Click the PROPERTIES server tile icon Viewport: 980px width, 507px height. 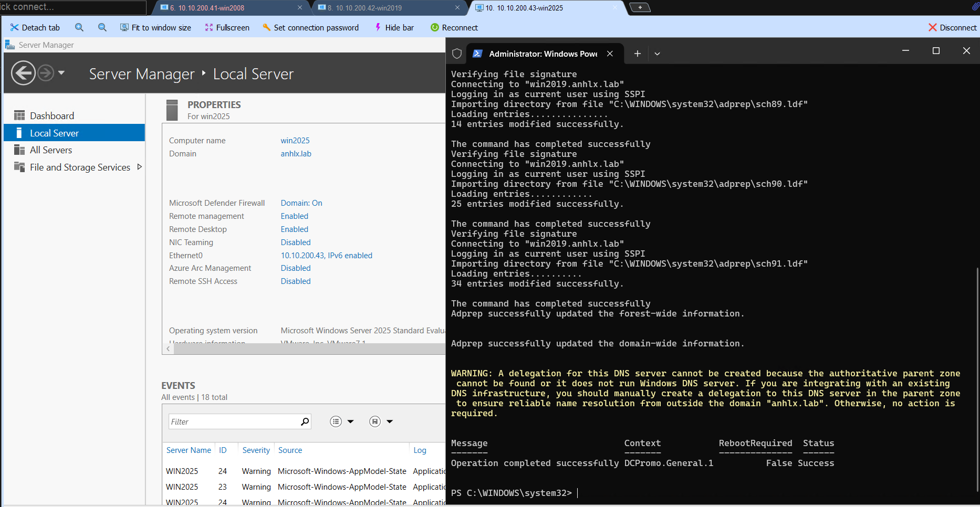172,110
